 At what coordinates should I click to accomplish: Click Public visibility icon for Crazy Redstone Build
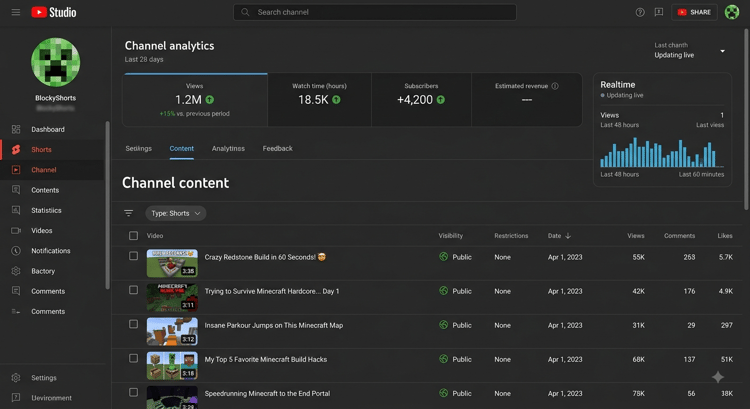(x=443, y=256)
